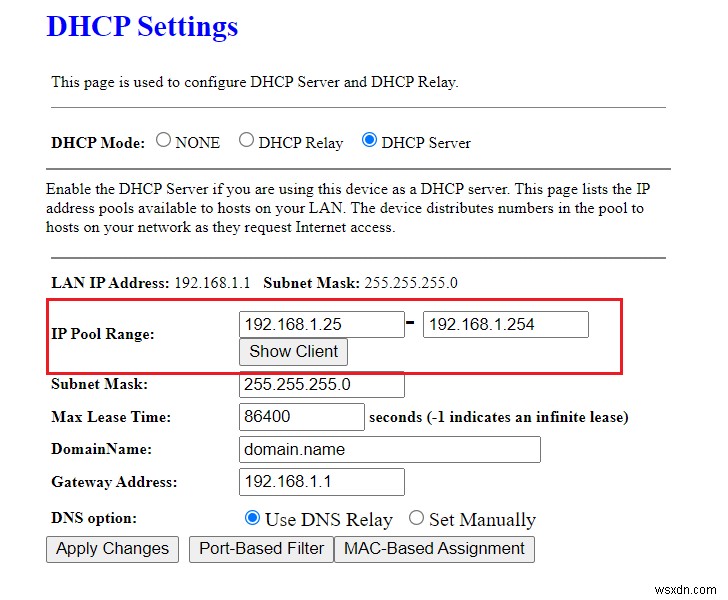Click the DNS option label
Viewport: 728px width, 600px height.
click(94, 518)
